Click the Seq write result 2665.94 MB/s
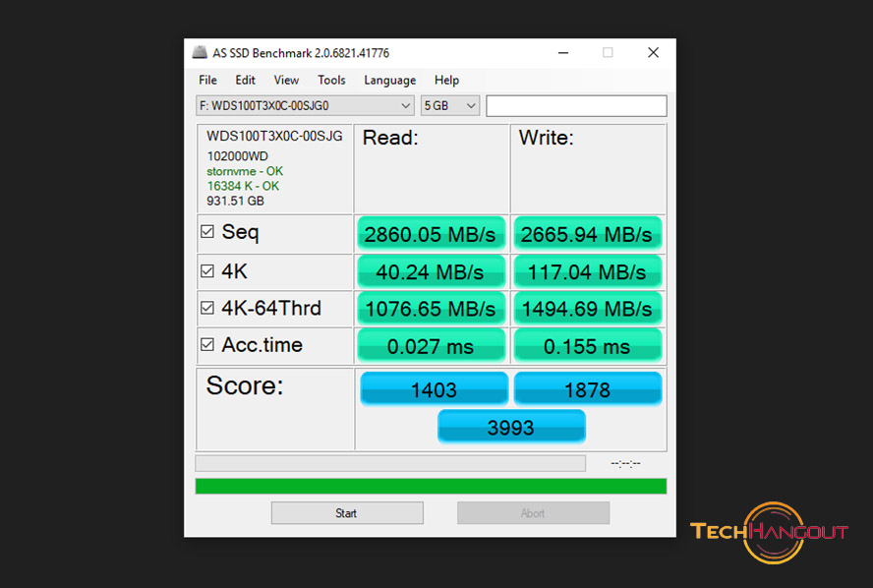873x588 pixels. coord(587,234)
